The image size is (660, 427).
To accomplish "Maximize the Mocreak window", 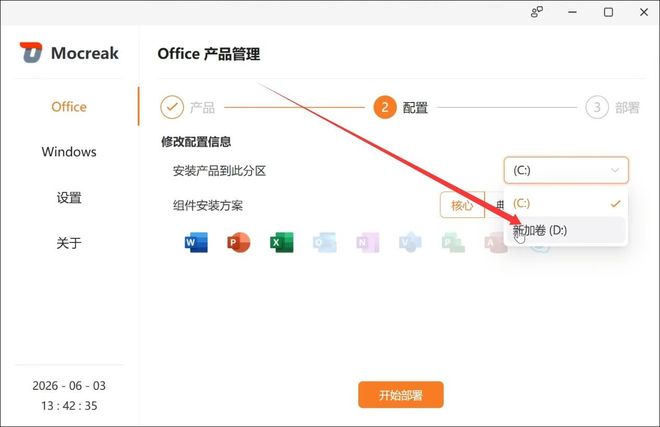I will coord(608,12).
